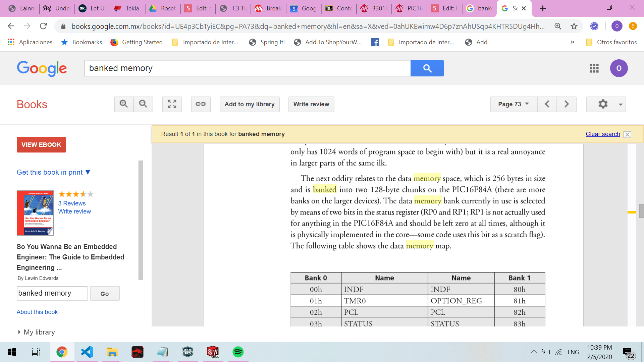Open the settings gear icon
644x362 pixels.
tap(603, 104)
